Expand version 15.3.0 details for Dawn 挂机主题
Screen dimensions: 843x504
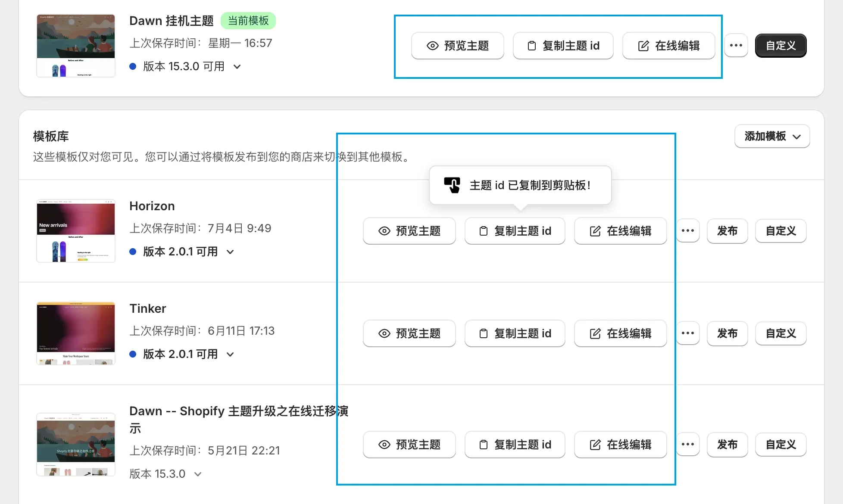pos(236,67)
